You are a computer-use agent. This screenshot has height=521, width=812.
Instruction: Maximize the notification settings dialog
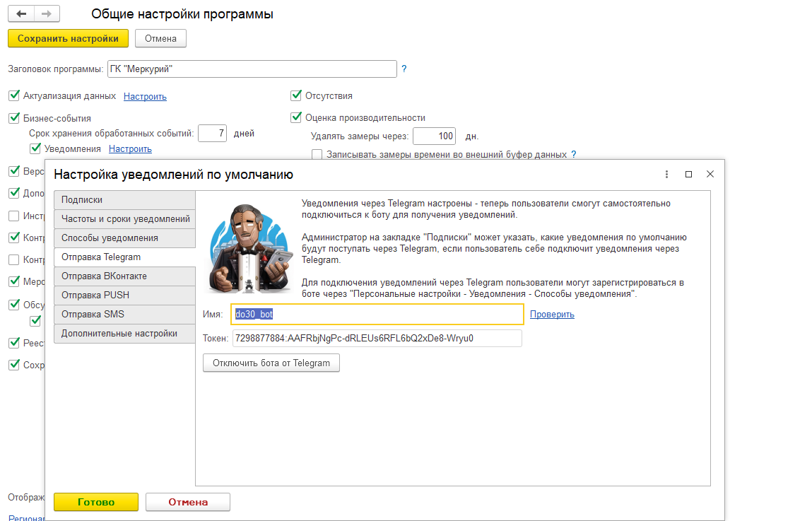688,175
